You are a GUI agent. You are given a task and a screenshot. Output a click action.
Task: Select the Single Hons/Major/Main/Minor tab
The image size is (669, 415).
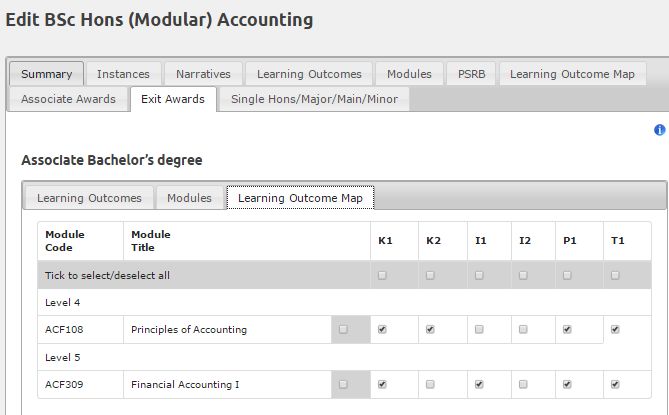click(314, 99)
